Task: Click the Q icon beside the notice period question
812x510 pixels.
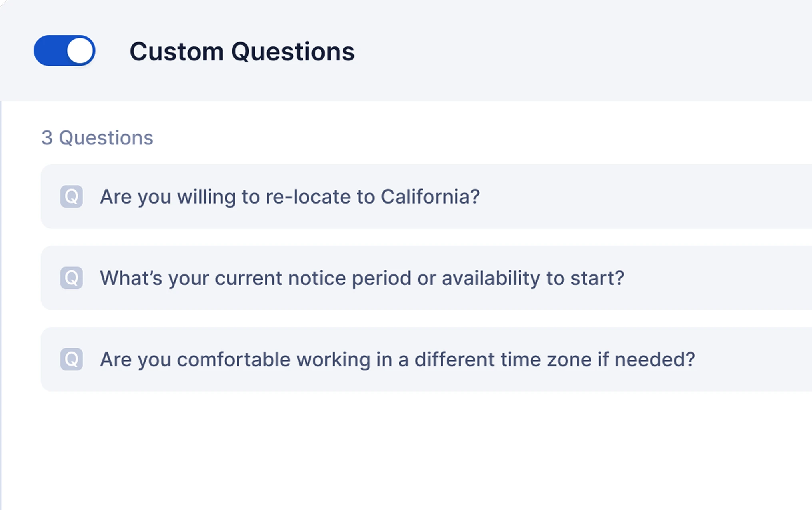Action: [x=72, y=278]
